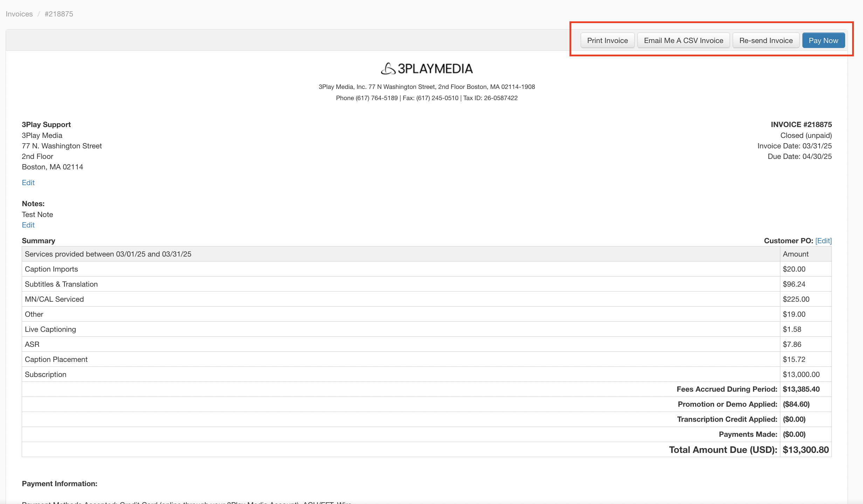The width and height of the screenshot is (863, 504).
Task: Select the Promotion or Demo Applied label
Action: 727,404
